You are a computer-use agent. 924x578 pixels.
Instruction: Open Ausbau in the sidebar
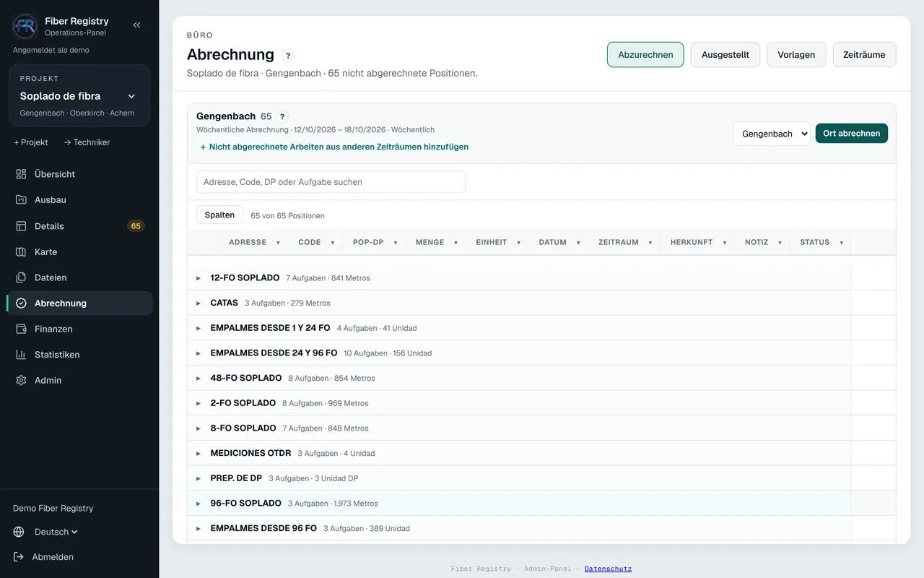[x=79, y=199]
